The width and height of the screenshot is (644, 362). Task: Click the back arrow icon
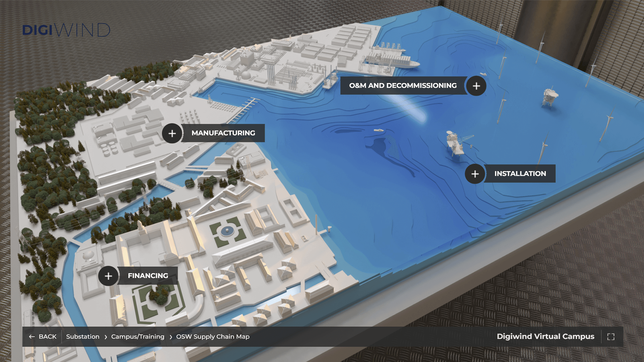(x=32, y=337)
